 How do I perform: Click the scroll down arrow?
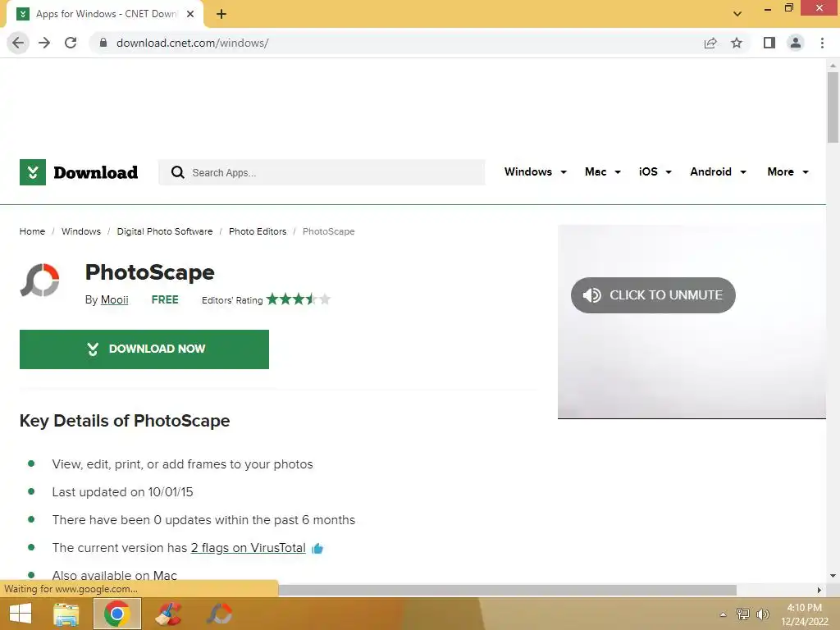coord(833,576)
